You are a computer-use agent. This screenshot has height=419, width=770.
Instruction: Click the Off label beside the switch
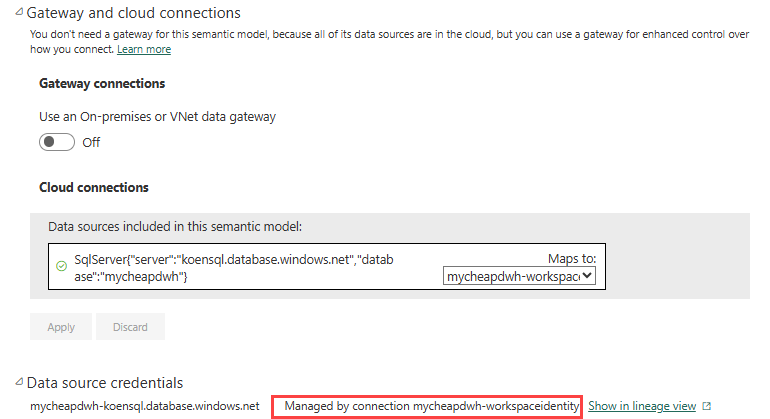click(91, 142)
